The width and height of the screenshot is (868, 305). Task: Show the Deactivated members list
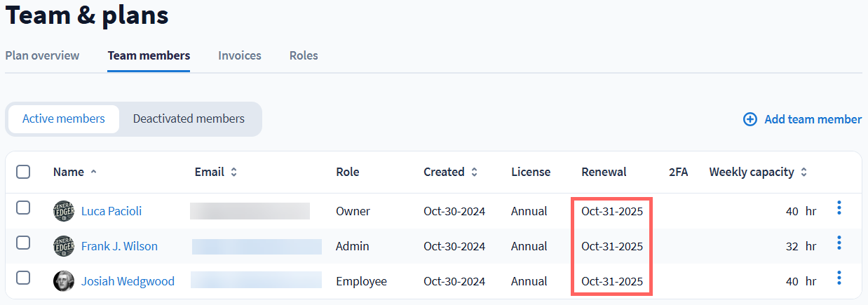[189, 118]
